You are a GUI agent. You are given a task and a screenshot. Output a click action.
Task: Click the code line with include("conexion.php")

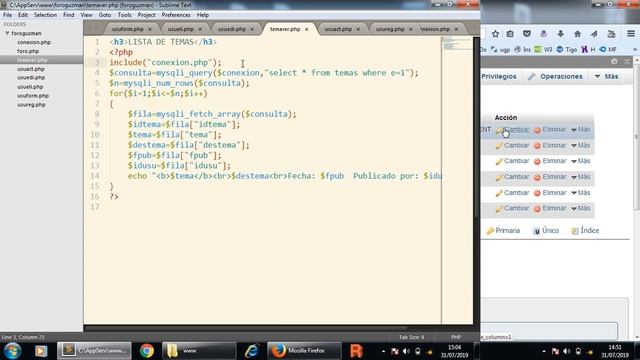[x=165, y=62]
